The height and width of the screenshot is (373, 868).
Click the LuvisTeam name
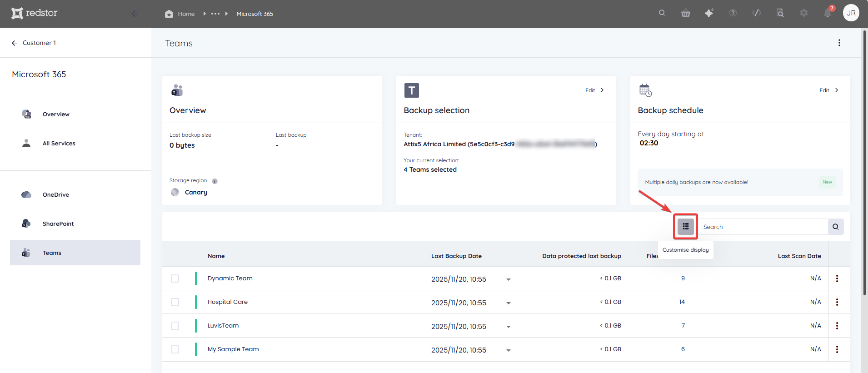(x=223, y=325)
